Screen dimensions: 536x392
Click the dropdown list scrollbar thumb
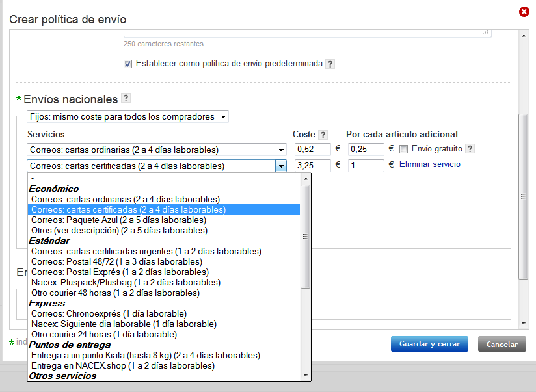(306, 237)
